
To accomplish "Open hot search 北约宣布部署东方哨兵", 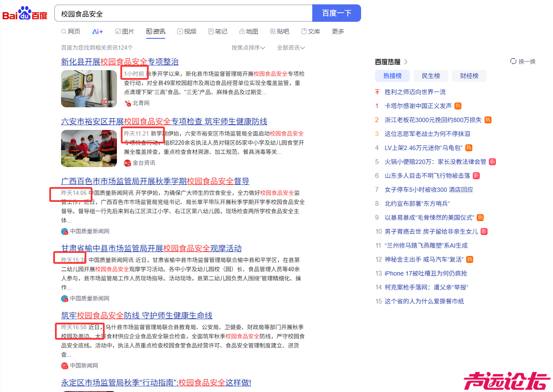I will tap(417, 204).
